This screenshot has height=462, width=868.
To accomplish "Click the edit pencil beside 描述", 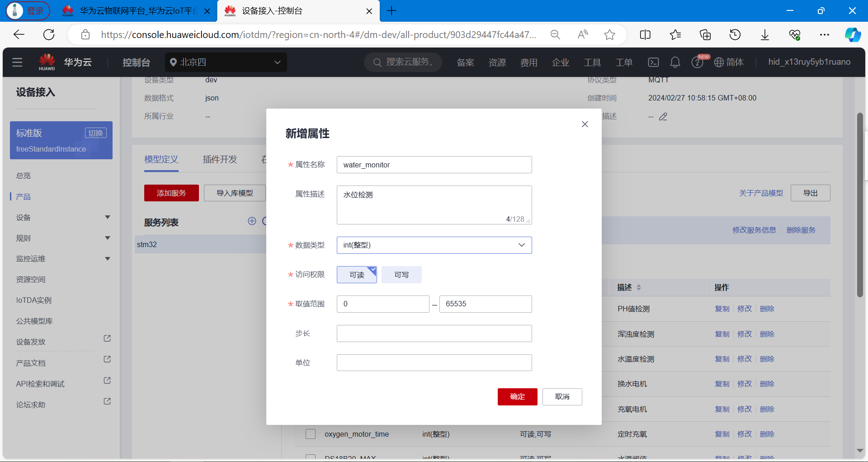I will pos(663,117).
